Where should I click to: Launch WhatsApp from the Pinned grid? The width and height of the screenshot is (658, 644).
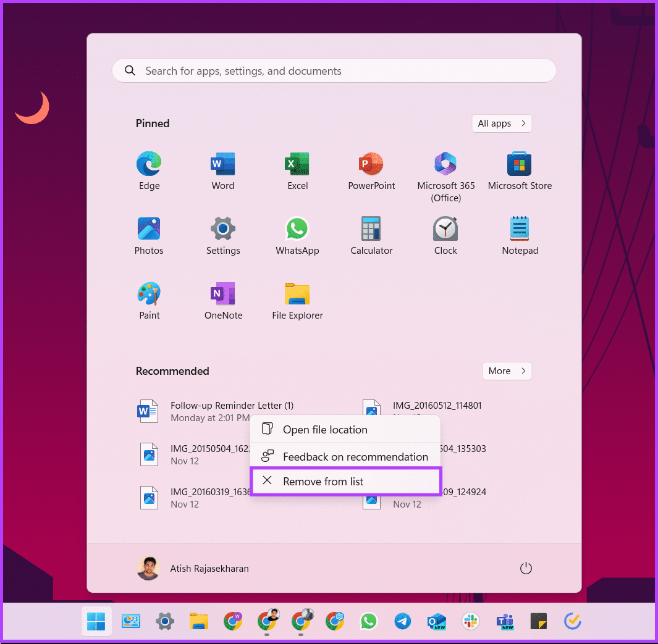coord(297,236)
